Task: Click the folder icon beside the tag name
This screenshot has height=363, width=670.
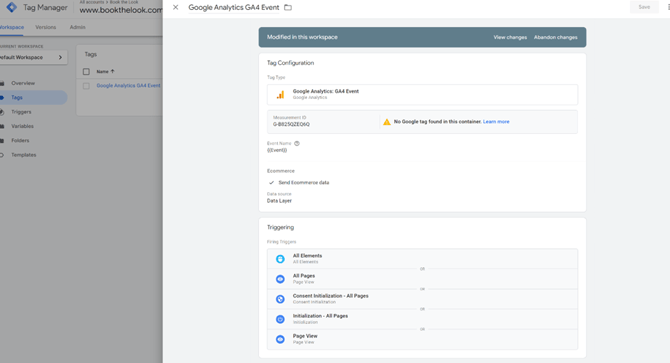Action: point(288,7)
